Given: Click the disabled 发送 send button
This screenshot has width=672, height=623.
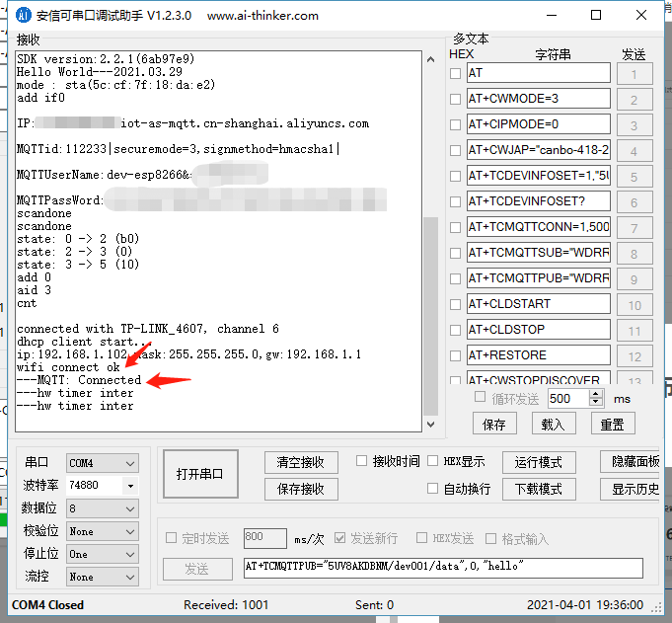Looking at the screenshot, I should pos(197,569).
